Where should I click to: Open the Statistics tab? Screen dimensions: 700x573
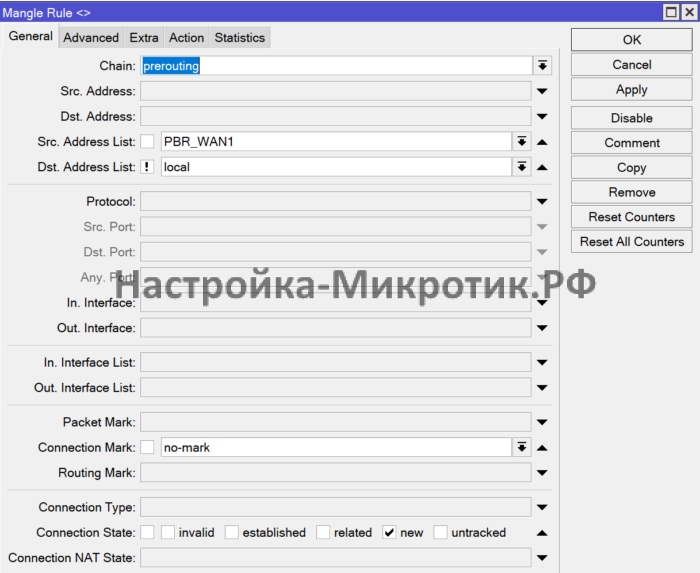pos(240,38)
